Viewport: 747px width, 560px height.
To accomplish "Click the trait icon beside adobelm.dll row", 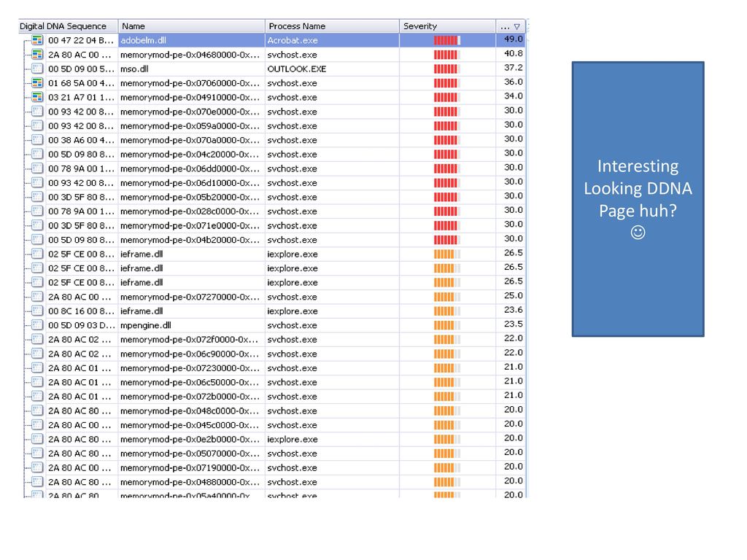I will tap(37, 40).
